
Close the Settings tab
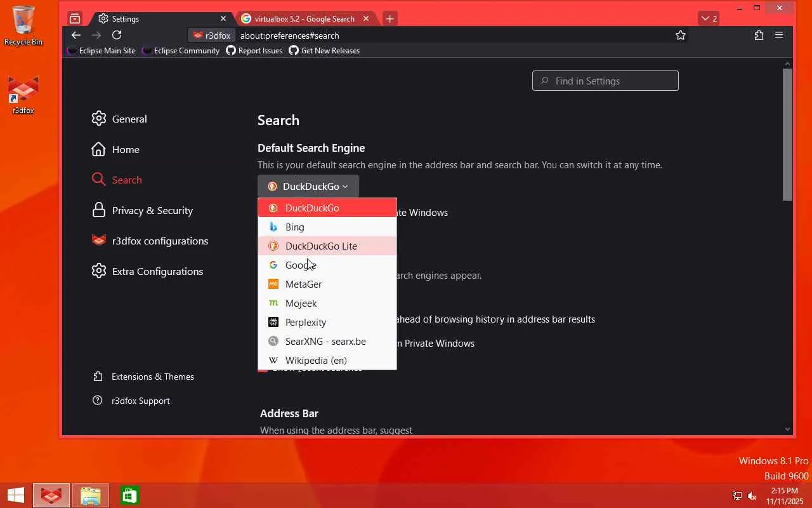click(x=223, y=18)
